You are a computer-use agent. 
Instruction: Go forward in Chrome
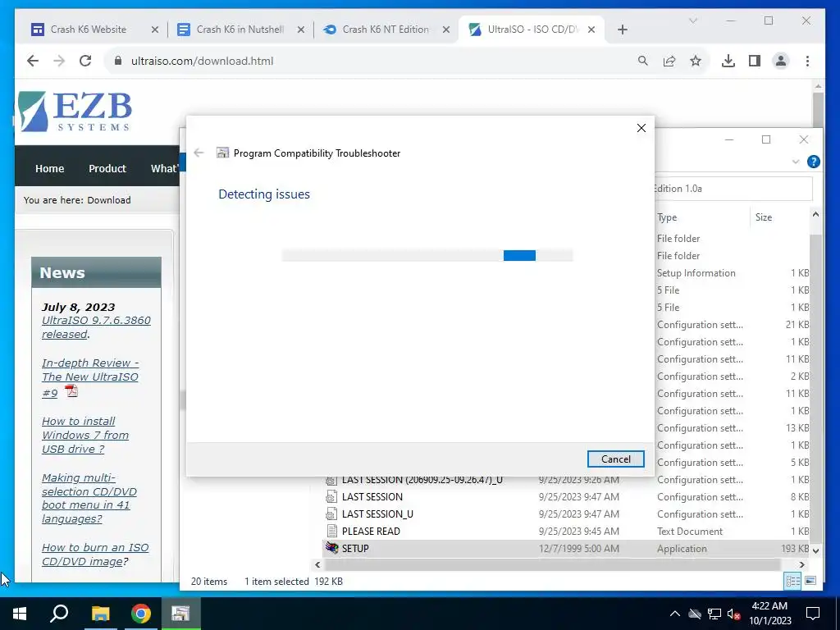click(59, 61)
